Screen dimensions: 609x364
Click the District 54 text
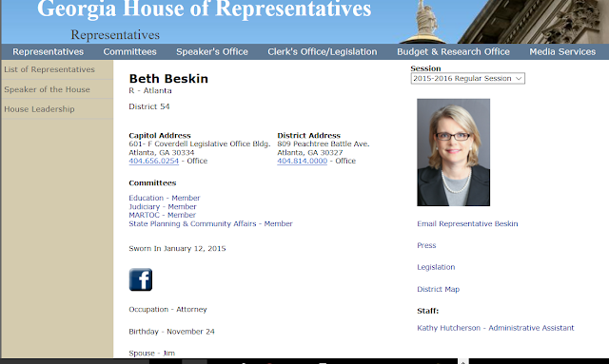pyautogui.click(x=149, y=106)
